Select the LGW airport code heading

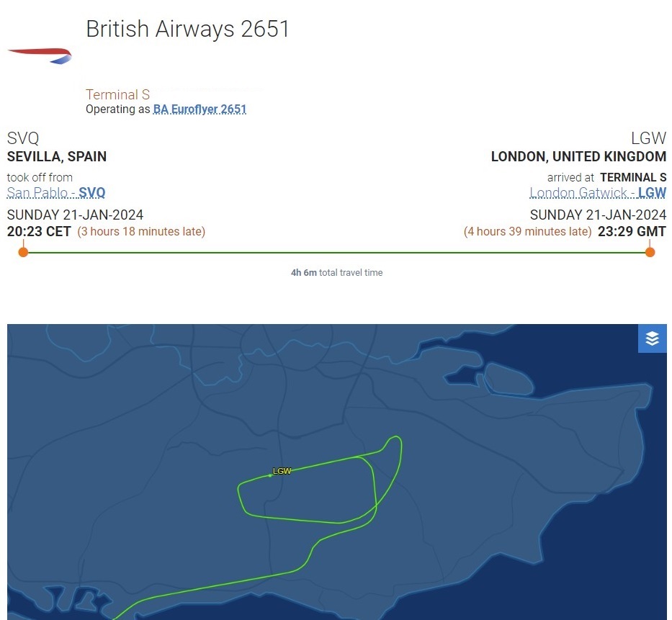tap(648, 138)
